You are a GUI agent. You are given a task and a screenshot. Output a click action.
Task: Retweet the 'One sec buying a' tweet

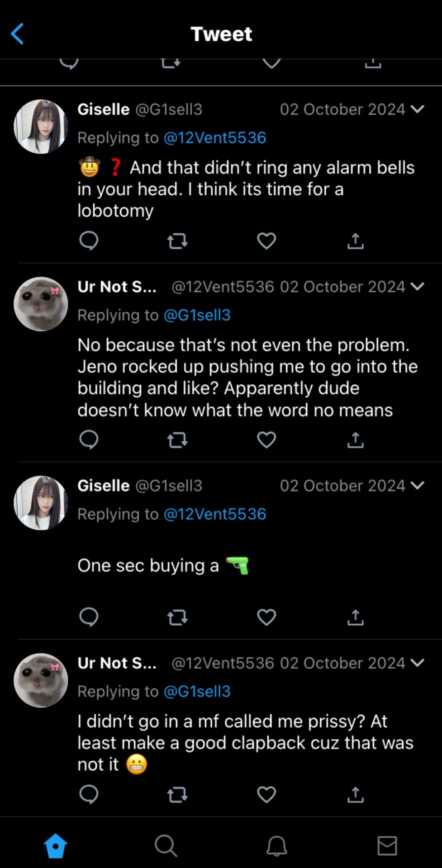click(177, 617)
